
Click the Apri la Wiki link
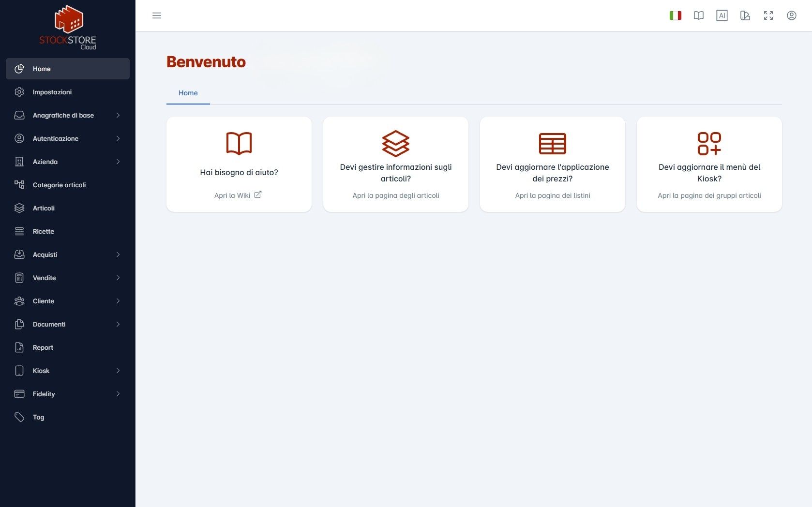click(232, 195)
